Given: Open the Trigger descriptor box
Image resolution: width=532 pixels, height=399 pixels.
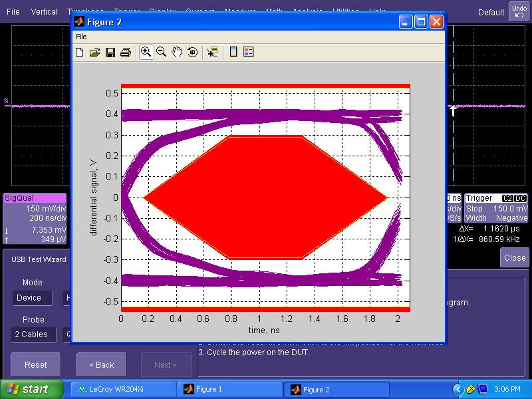Looking at the screenshot, I should [496, 208].
